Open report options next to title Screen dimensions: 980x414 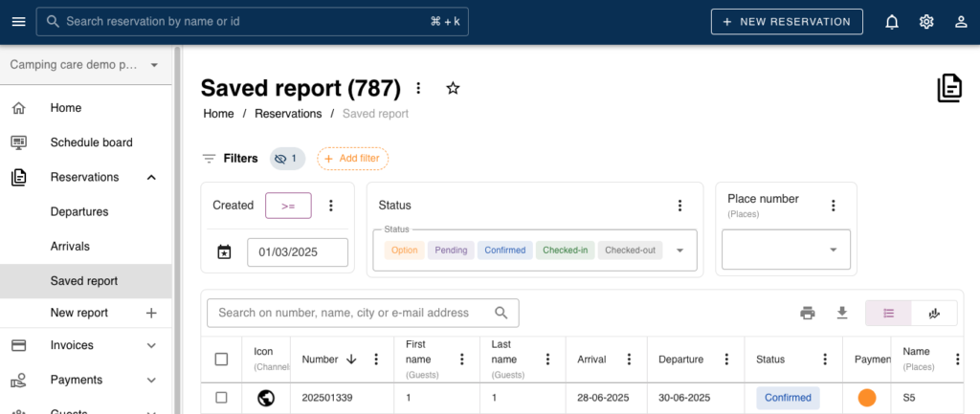tap(418, 88)
